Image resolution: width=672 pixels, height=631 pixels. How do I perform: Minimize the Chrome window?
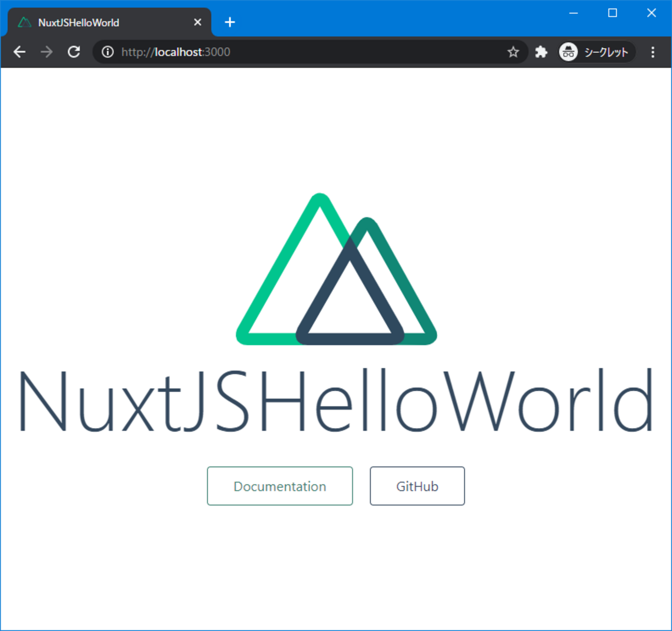pyautogui.click(x=573, y=13)
